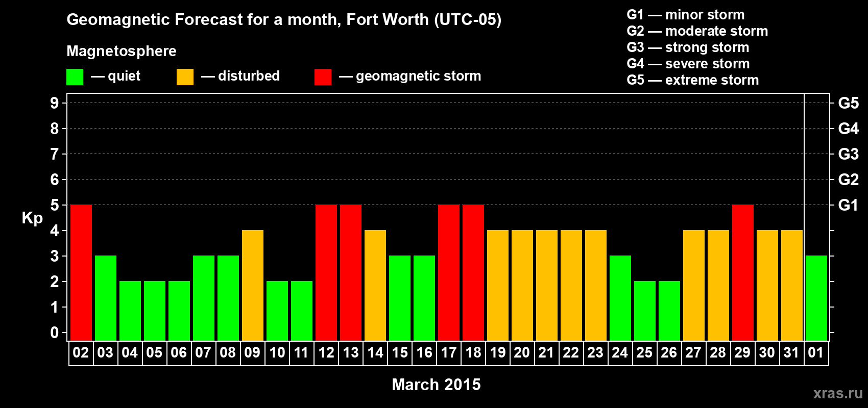Click the orange bar for day 14
This screenshot has width=868, height=408.
(x=375, y=286)
